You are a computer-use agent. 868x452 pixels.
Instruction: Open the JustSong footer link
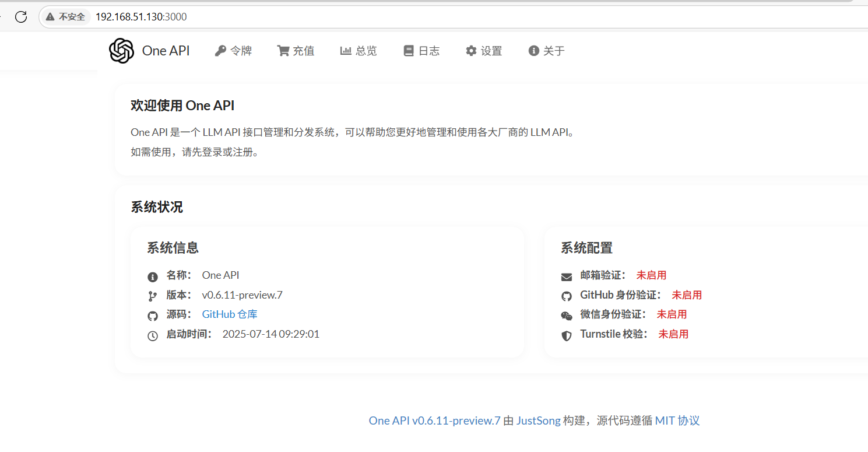[539, 421]
